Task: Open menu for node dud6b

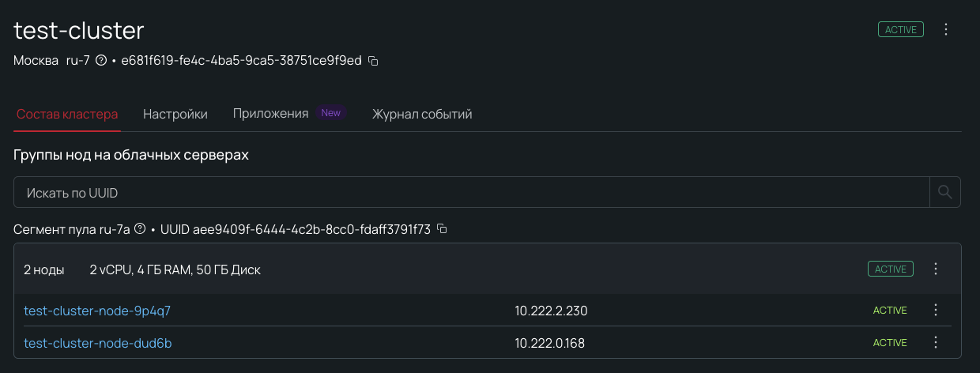Action: point(936,342)
